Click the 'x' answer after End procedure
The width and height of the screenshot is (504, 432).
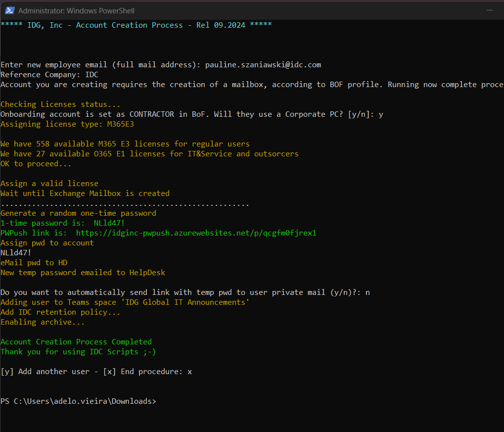click(189, 372)
